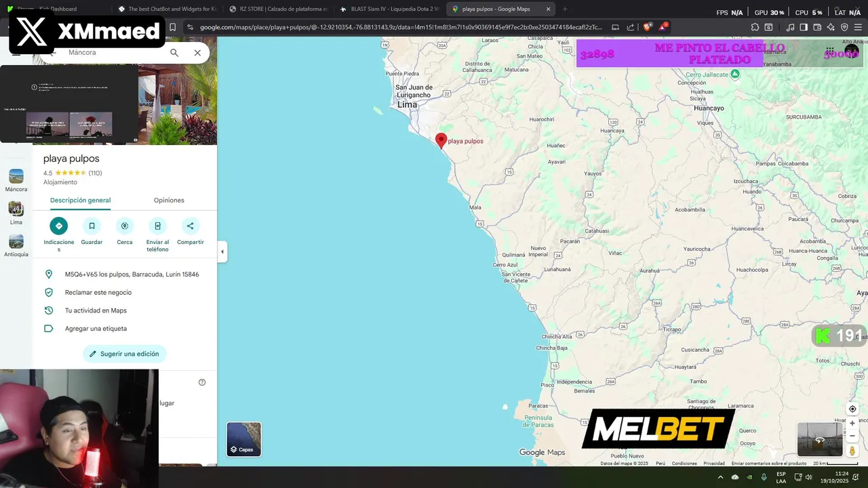Screen dimensions: 868x488
Task: Click the Lima city label on map
Action: coord(407,104)
